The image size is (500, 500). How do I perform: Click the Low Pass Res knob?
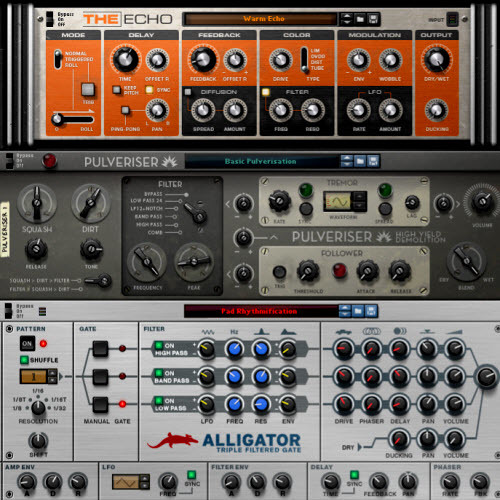click(261, 404)
